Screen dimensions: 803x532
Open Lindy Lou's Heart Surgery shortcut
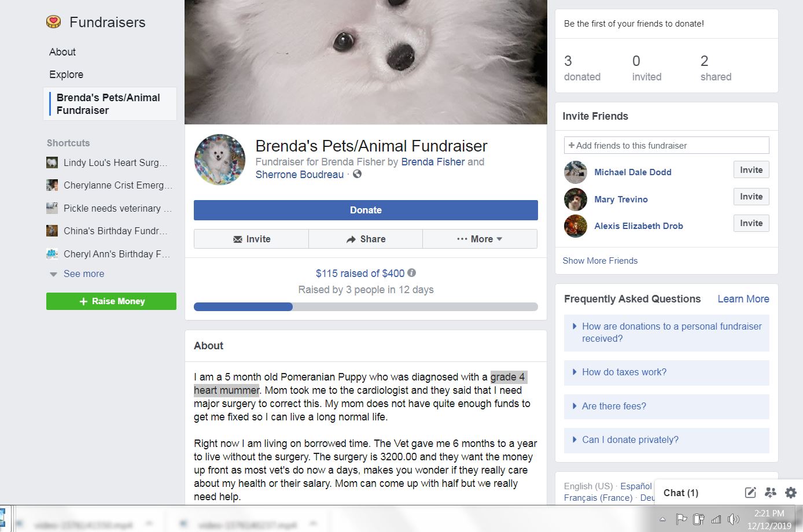(116, 162)
